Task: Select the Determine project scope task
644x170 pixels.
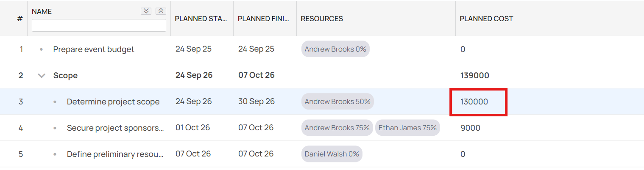Action: pyautogui.click(x=113, y=102)
